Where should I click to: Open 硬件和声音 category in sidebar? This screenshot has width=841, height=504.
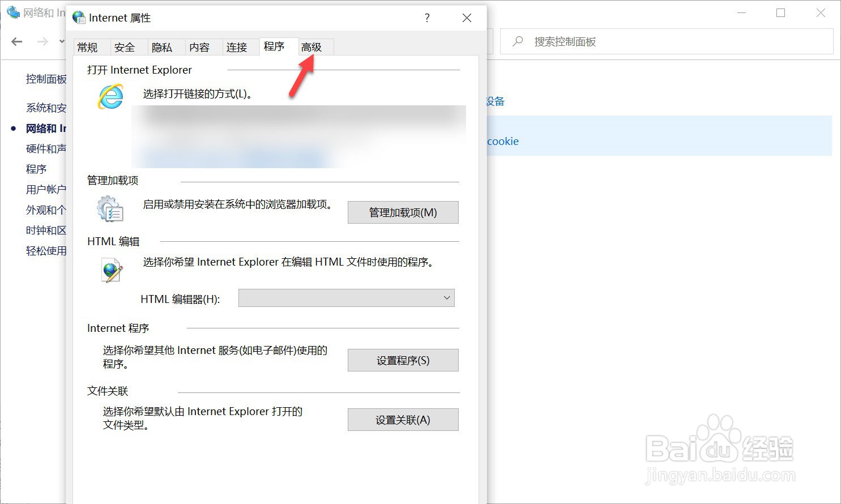point(46,149)
